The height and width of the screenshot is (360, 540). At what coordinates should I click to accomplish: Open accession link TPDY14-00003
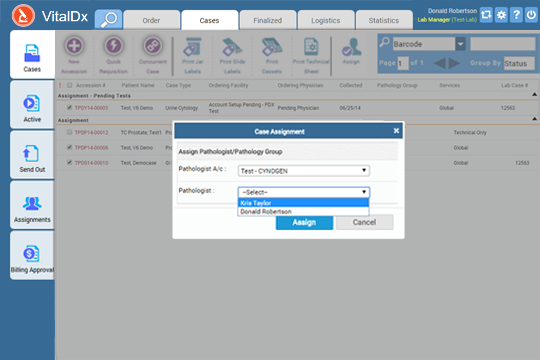point(91,108)
